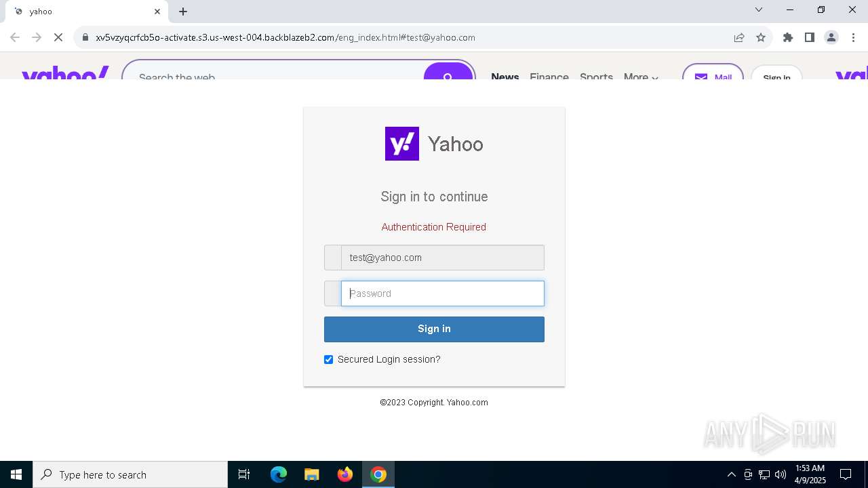Uncheck the Secured Login session checkbox

click(x=329, y=359)
